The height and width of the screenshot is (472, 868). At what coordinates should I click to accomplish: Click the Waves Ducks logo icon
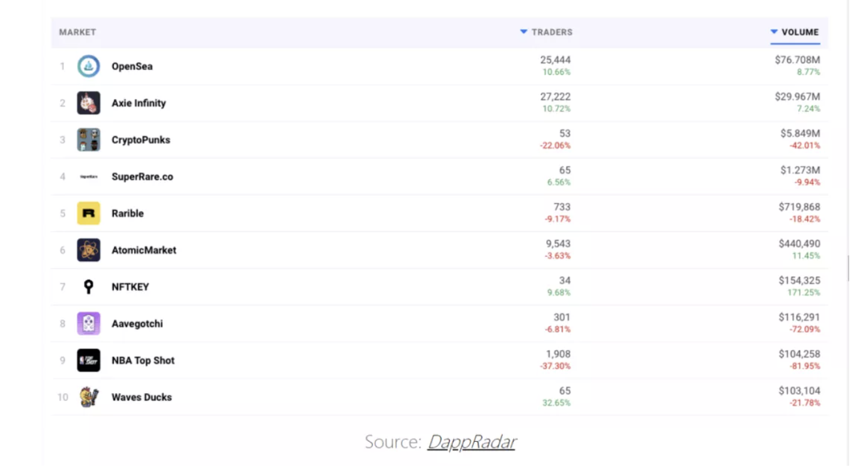click(x=88, y=398)
